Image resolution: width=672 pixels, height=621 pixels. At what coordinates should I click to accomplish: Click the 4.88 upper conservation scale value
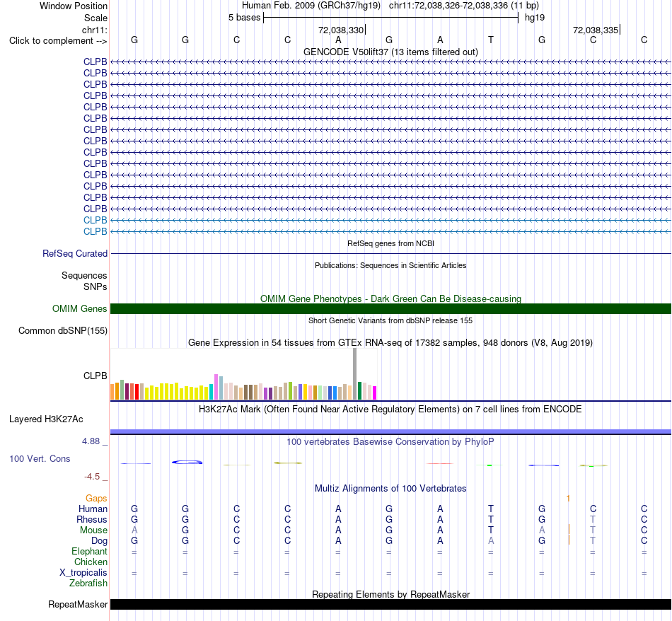(91, 441)
